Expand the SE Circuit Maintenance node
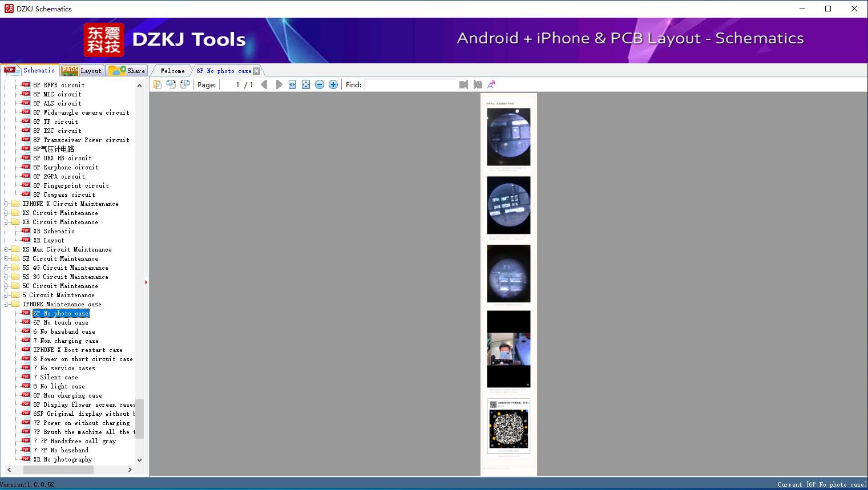 [x=6, y=258]
